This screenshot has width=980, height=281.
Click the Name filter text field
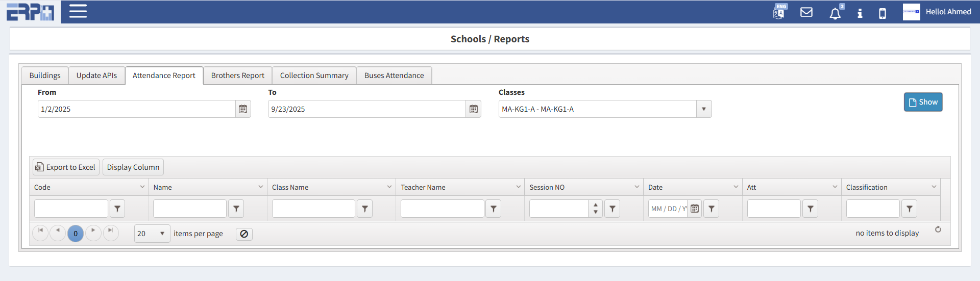coord(190,209)
